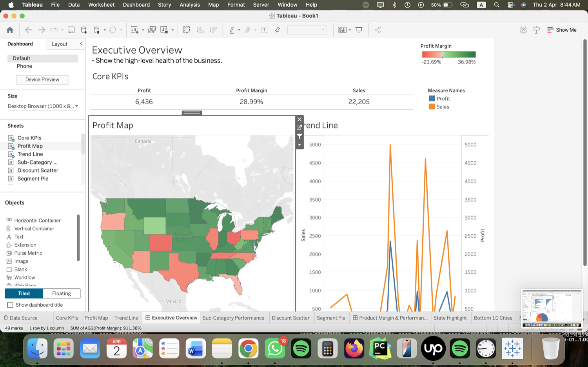Select Floating layout mode
588x367 pixels.
click(62, 293)
